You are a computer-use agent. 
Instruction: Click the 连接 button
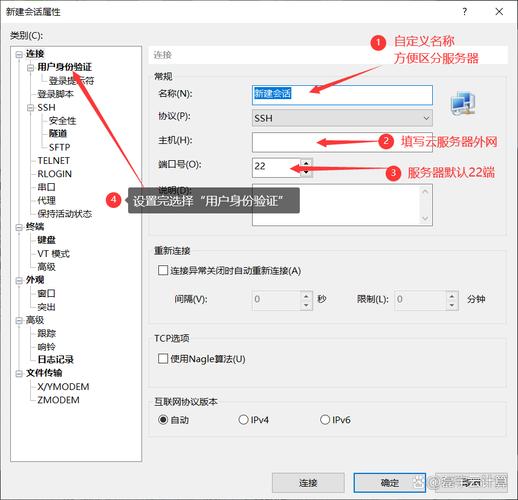tap(308, 482)
